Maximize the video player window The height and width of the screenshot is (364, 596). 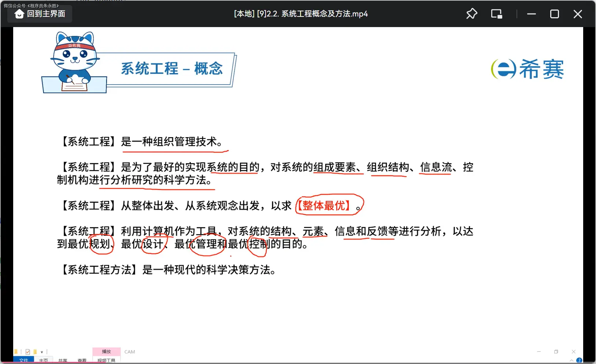point(554,14)
